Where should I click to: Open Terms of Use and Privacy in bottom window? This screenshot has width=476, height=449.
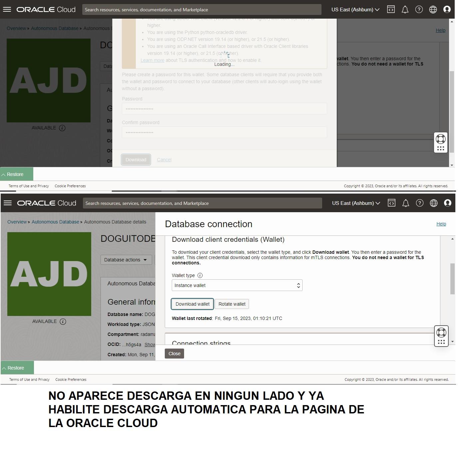point(29,379)
